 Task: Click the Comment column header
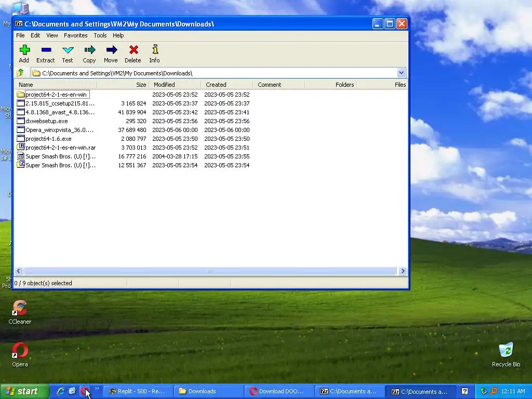[279, 85]
